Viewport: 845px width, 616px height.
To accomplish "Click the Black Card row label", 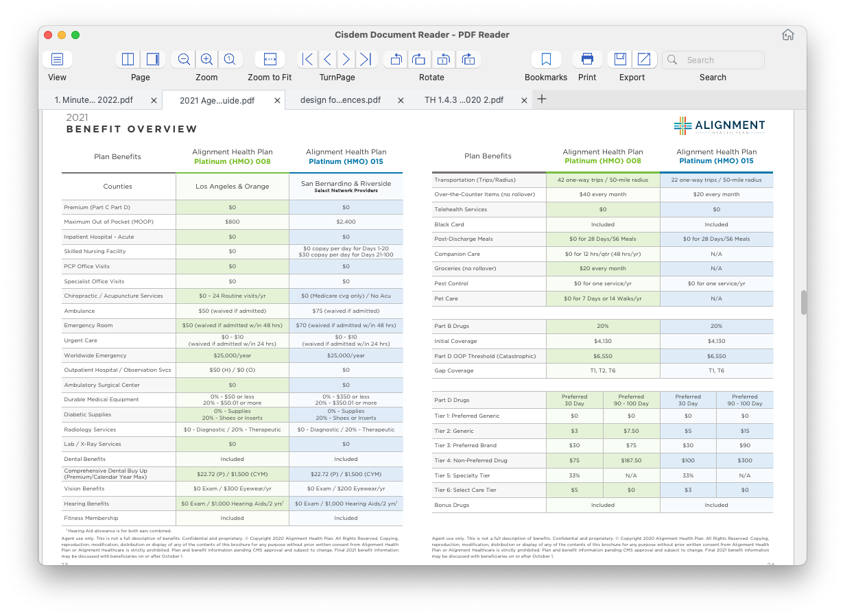I will pyautogui.click(x=449, y=224).
